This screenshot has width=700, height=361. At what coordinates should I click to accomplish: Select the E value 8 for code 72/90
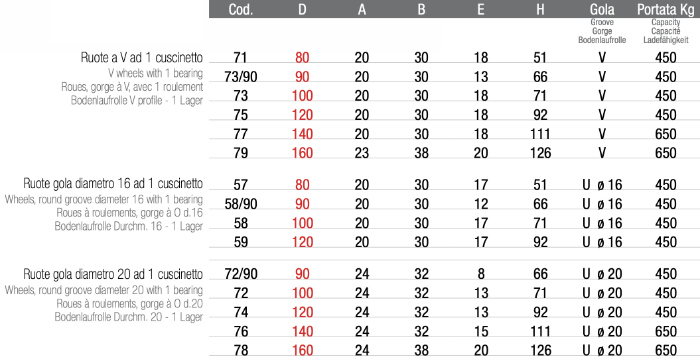point(481,274)
